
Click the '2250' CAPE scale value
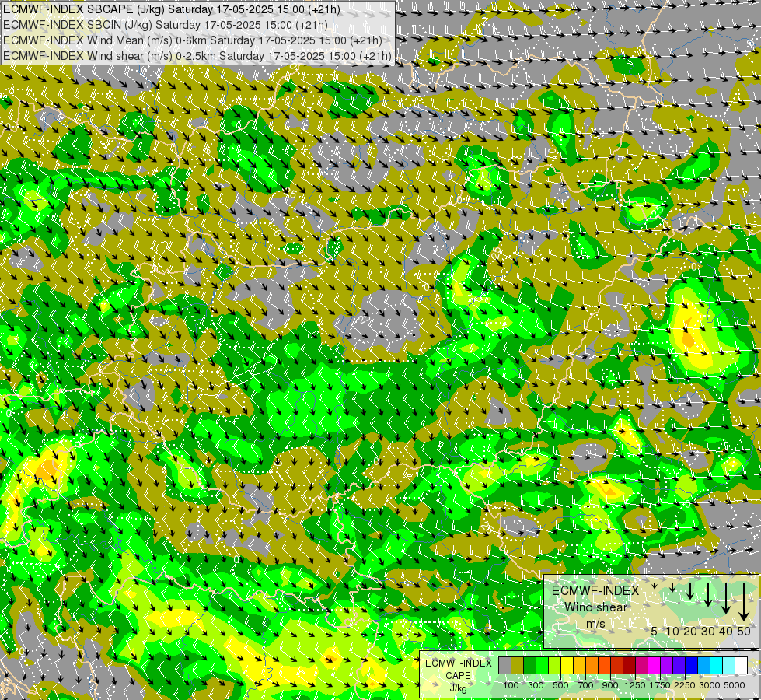pyautogui.click(x=685, y=685)
